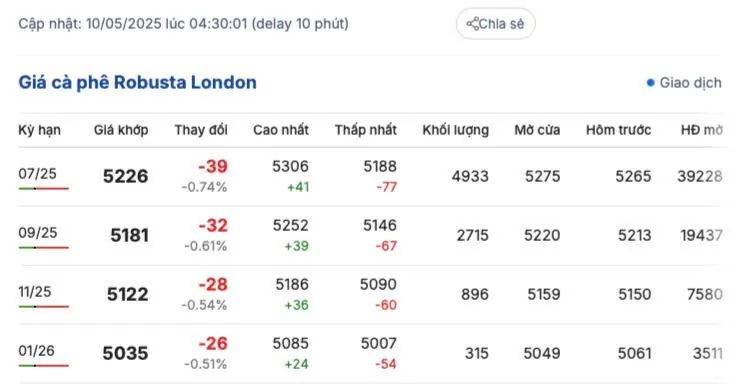
Task: Click the Giá cà phê Robusta London heading
Action: (x=138, y=82)
